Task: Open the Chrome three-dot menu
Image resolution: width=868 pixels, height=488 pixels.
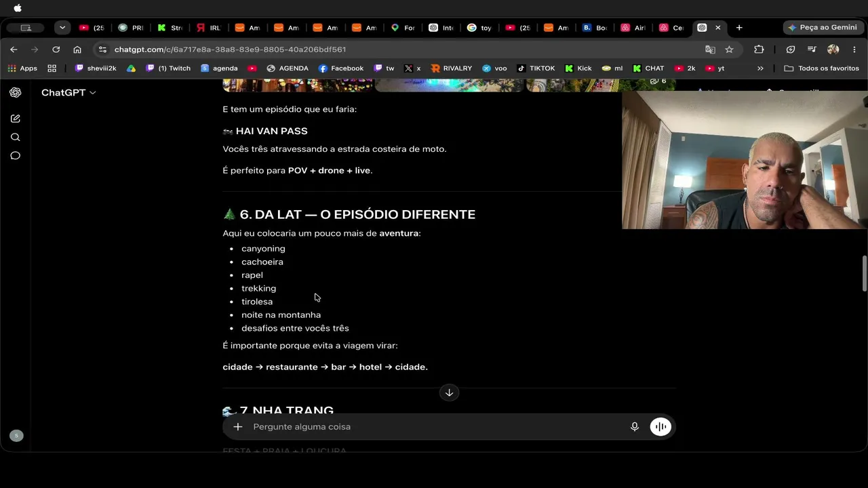Action: (854, 49)
